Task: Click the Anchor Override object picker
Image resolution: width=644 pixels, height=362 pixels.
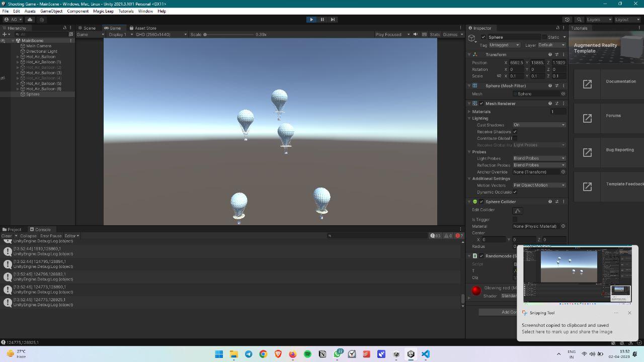Action: 563,172
